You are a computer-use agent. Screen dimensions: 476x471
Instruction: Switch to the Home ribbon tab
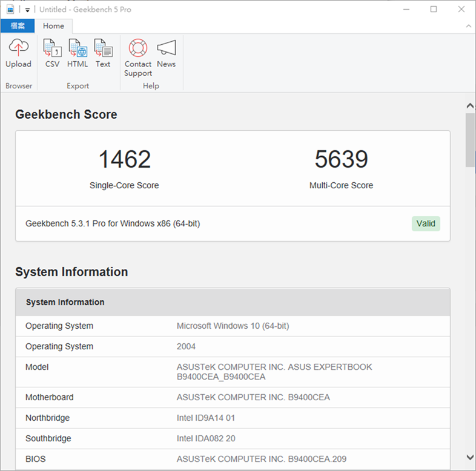click(x=53, y=26)
